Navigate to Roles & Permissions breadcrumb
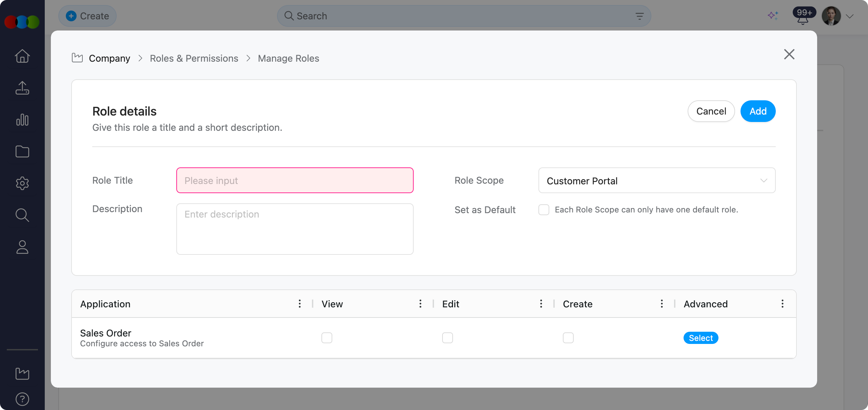This screenshot has height=410, width=868. pyautogui.click(x=194, y=58)
